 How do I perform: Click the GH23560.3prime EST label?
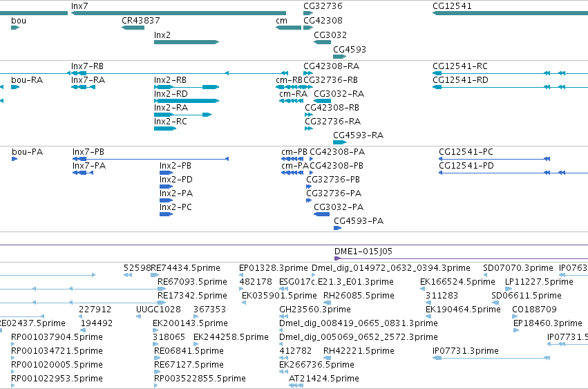tap(314, 310)
